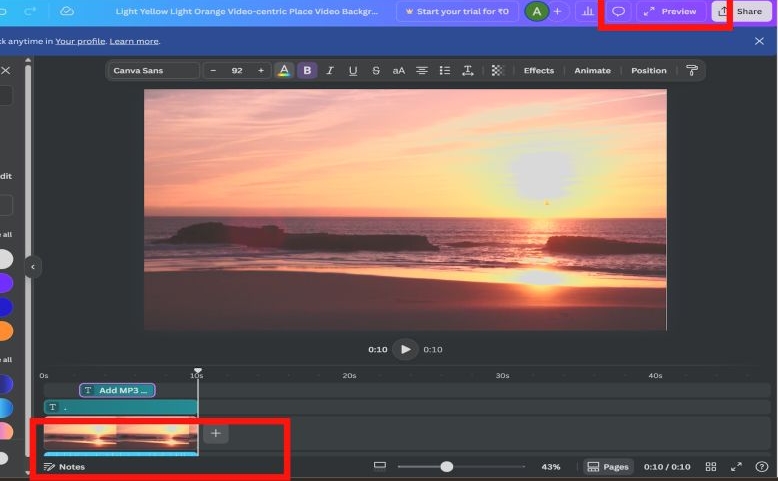
Task: Close the left side panel
Action: tap(5, 70)
